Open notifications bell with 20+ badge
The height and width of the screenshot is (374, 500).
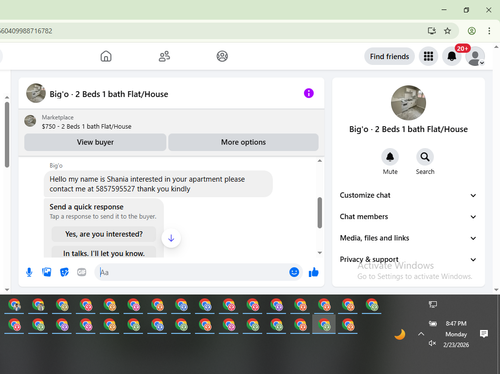tap(452, 56)
